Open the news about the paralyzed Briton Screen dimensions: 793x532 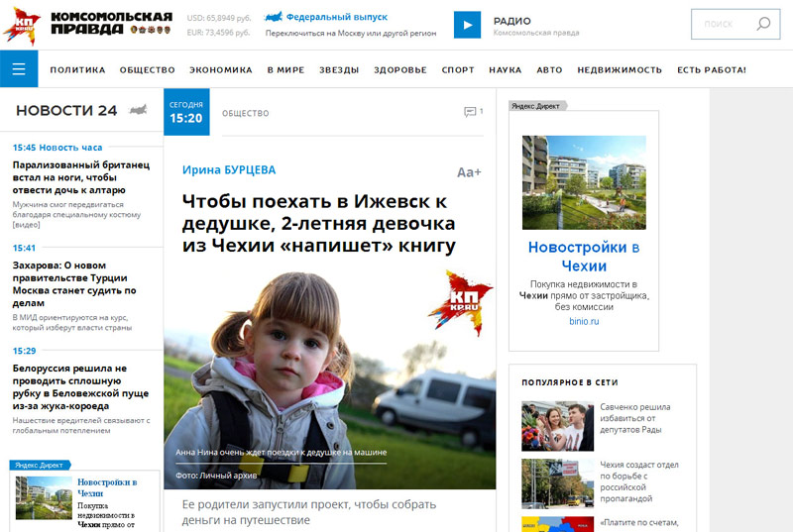tap(81, 177)
